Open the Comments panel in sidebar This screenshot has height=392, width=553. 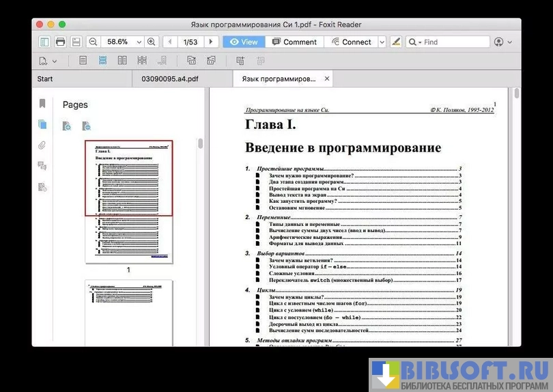point(42,166)
